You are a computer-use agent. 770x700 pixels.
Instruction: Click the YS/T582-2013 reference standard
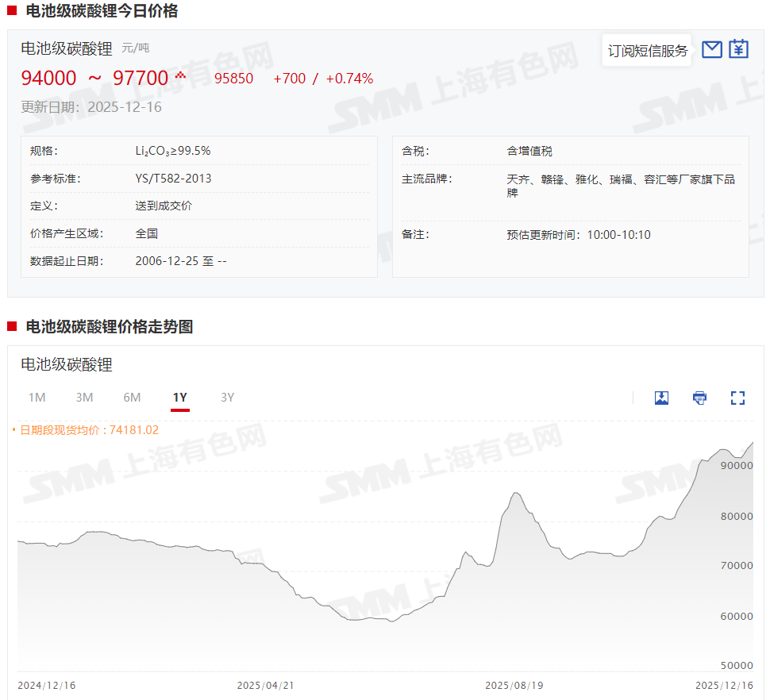coord(173,179)
